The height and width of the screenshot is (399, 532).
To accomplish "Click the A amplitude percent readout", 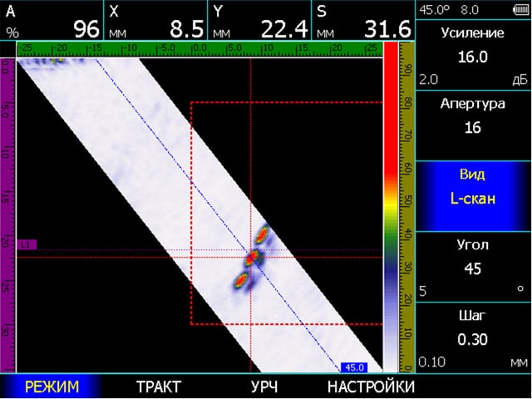I will (x=52, y=20).
